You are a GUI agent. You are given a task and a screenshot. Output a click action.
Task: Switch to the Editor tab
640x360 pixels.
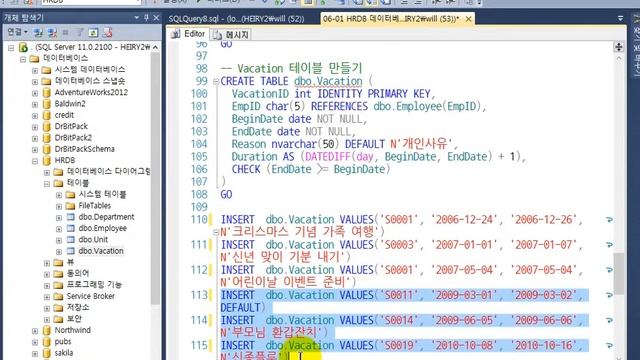(188, 34)
